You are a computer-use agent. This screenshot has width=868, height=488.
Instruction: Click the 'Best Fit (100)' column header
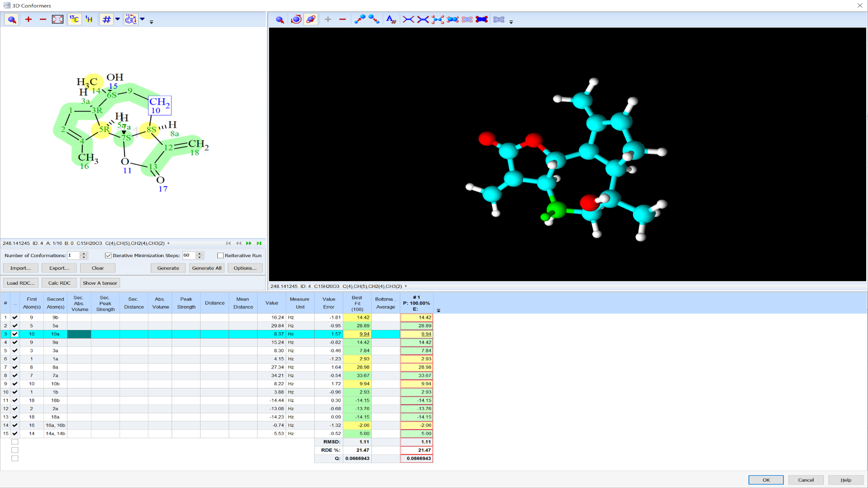click(357, 303)
